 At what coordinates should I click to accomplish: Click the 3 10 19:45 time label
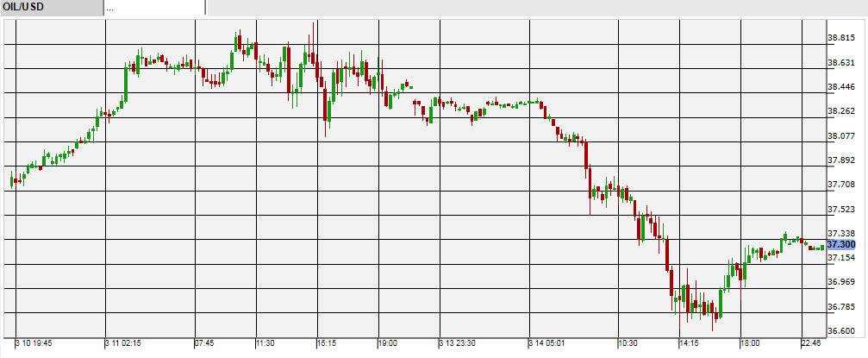coord(34,342)
